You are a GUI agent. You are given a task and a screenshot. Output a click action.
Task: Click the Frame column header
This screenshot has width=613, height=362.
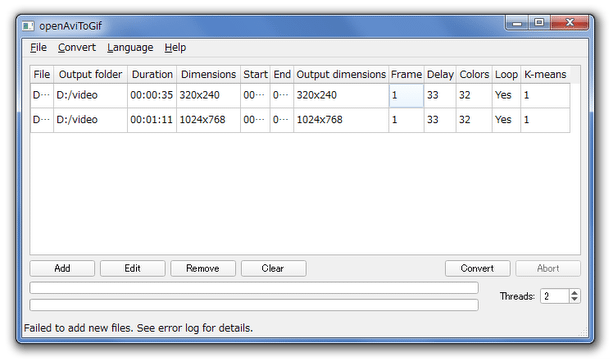click(x=406, y=74)
